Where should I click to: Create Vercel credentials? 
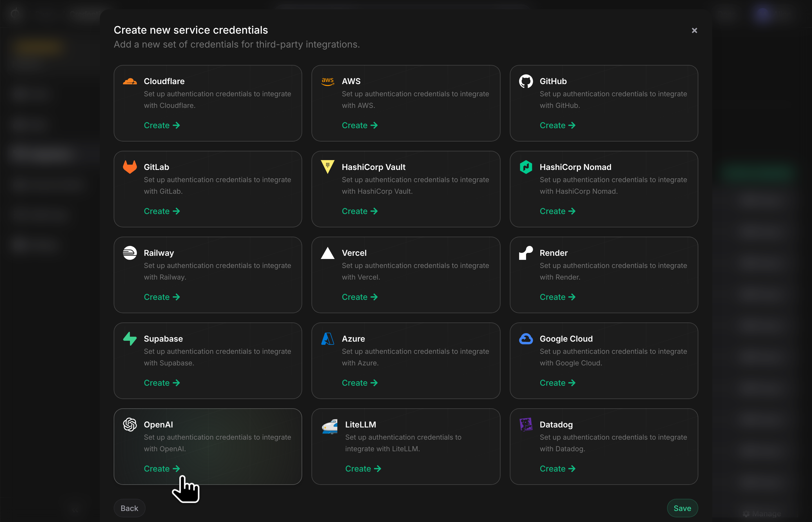click(360, 297)
